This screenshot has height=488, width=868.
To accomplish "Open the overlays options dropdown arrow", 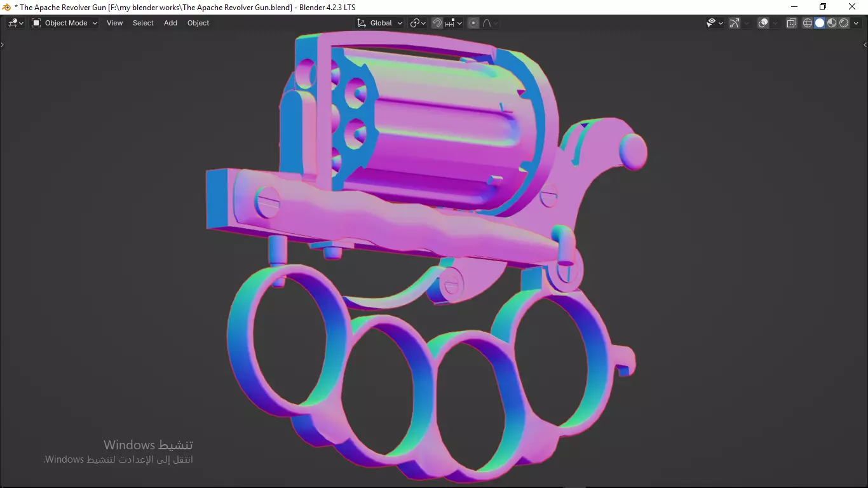I will pos(775,23).
